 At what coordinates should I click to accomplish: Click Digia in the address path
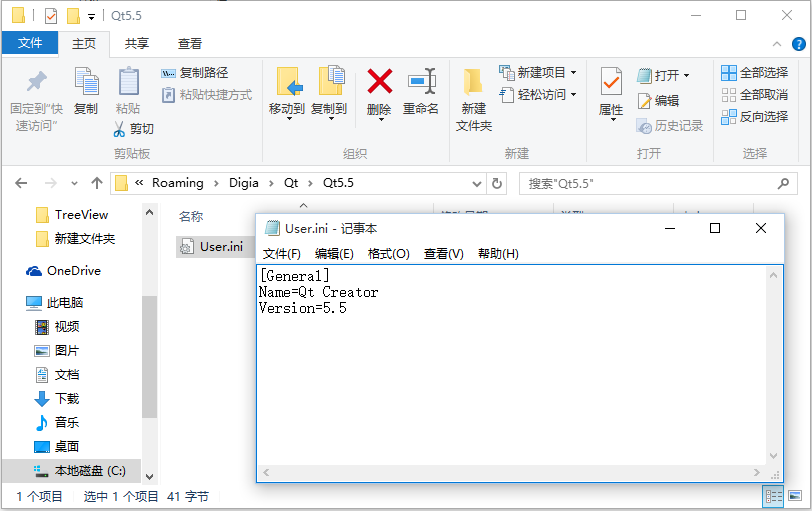[x=243, y=183]
